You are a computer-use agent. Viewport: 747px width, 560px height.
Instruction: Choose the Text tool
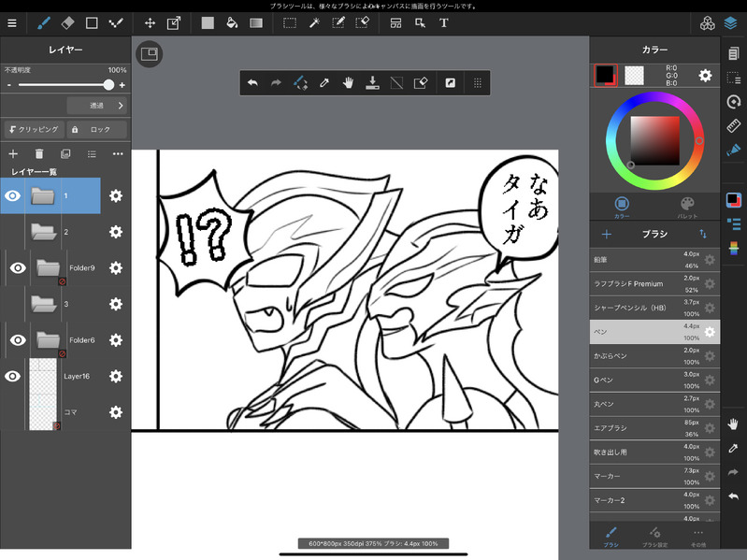click(444, 22)
